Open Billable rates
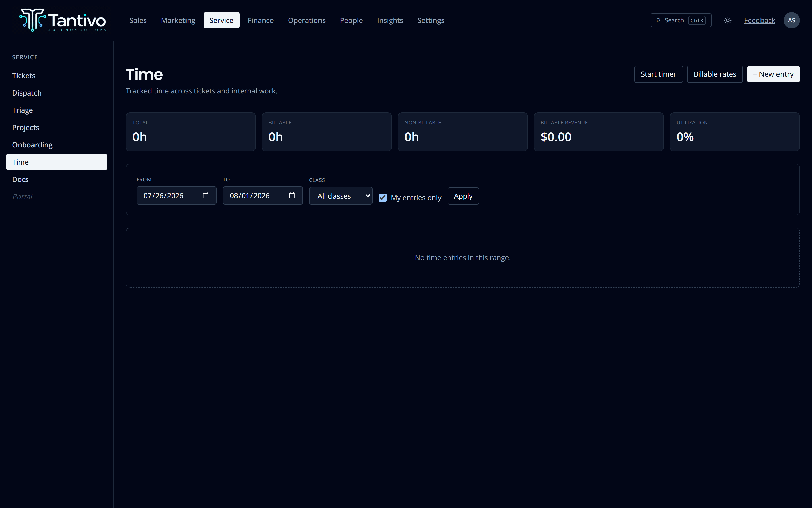Viewport: 812px width, 508px height. point(715,74)
